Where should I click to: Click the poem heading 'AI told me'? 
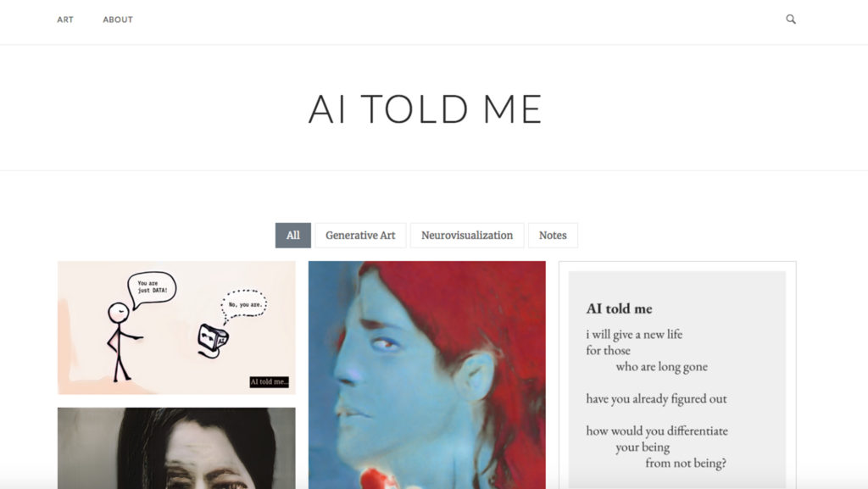(x=619, y=308)
